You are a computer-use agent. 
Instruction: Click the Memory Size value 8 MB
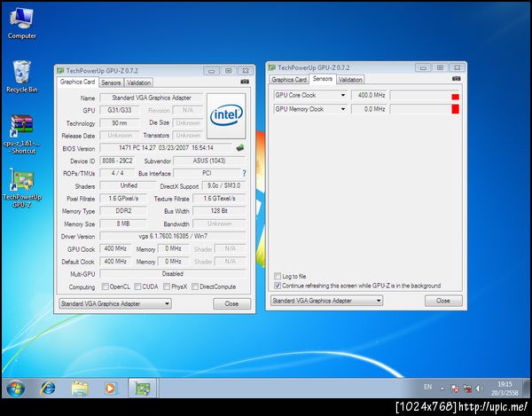tap(123, 224)
